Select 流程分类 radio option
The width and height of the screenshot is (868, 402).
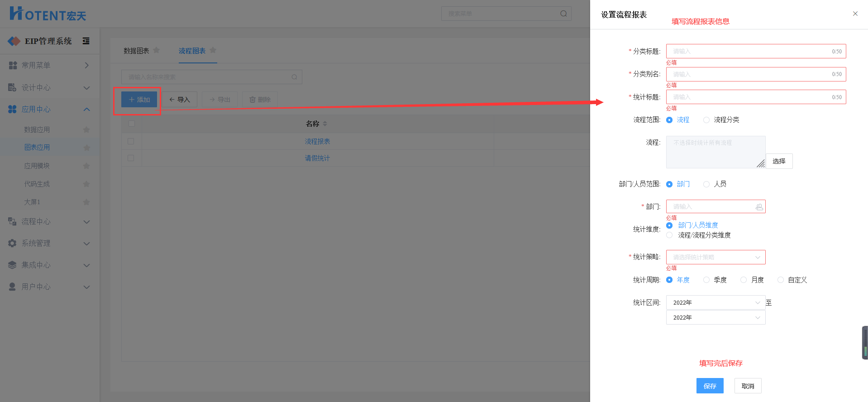[x=706, y=120]
